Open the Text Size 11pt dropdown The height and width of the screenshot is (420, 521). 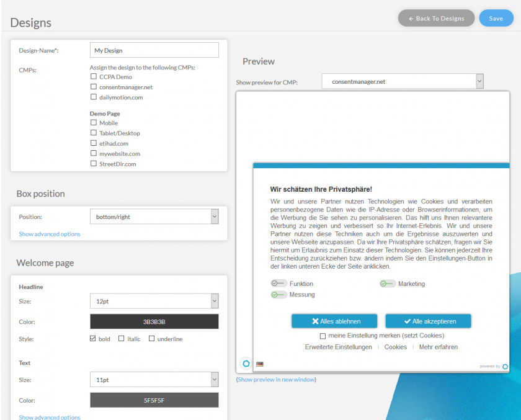[x=154, y=380]
